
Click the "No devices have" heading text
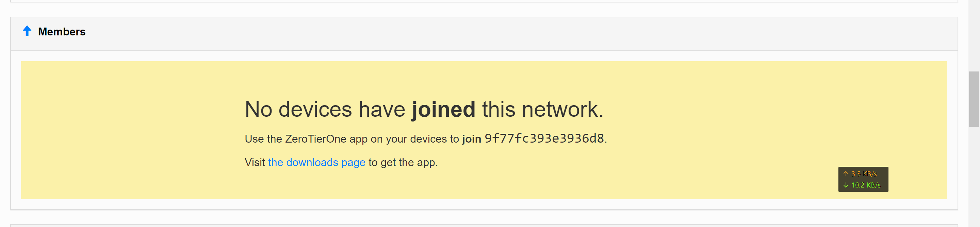(325, 110)
